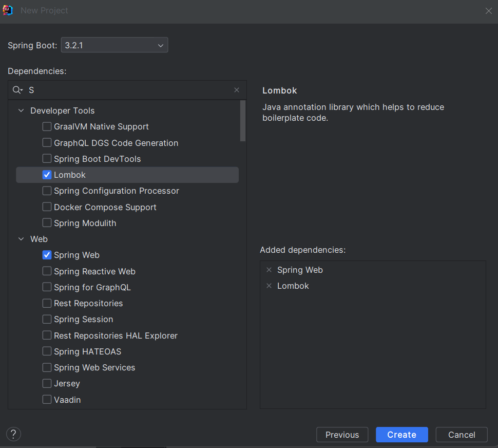Check the Jersey checkbox

coord(47,383)
